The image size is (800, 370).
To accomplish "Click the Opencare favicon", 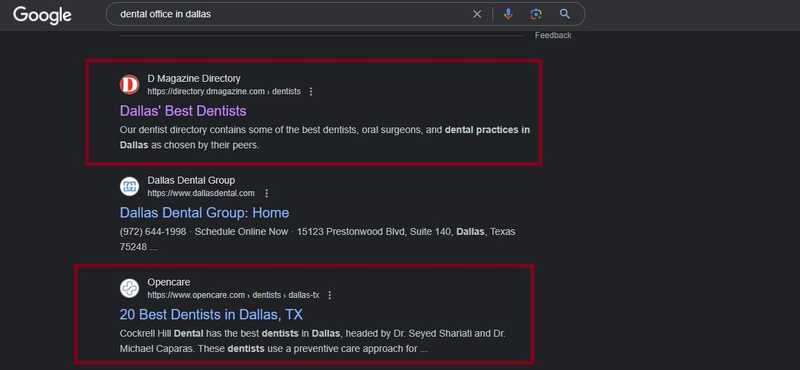I will coord(130,288).
